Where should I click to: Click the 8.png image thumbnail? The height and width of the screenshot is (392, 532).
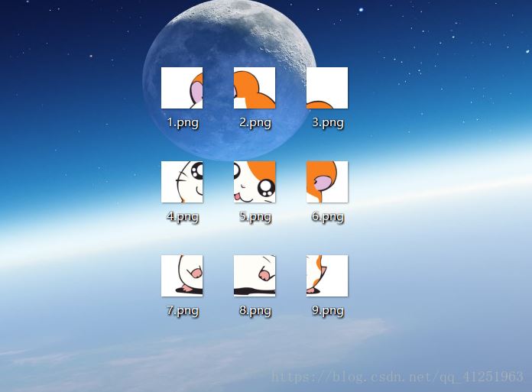(x=255, y=276)
